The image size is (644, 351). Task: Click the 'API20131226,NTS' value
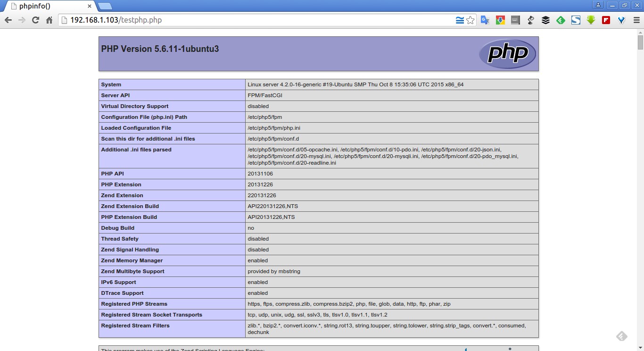click(x=271, y=217)
